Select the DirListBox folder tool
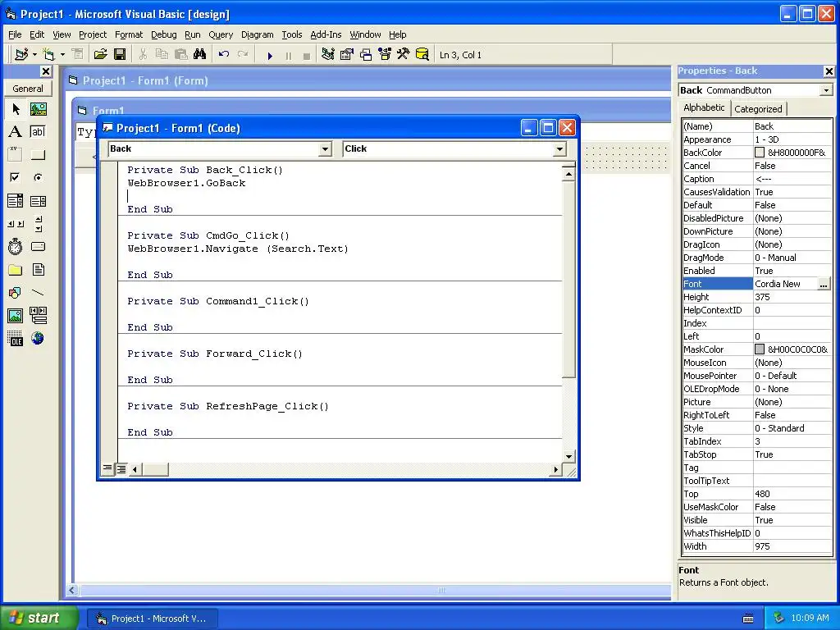This screenshot has height=630, width=840. pos(16,270)
